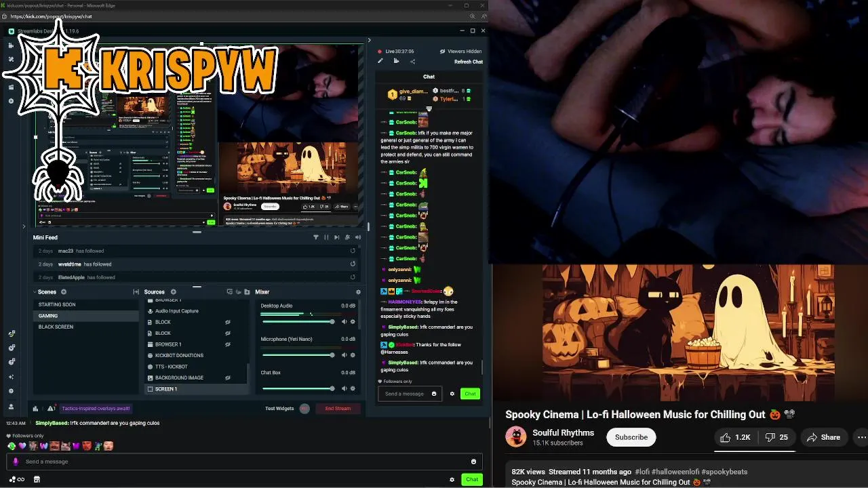Subscribe to Soulful Rhythms channel
Viewport: 868px width, 488px height.
tap(631, 437)
